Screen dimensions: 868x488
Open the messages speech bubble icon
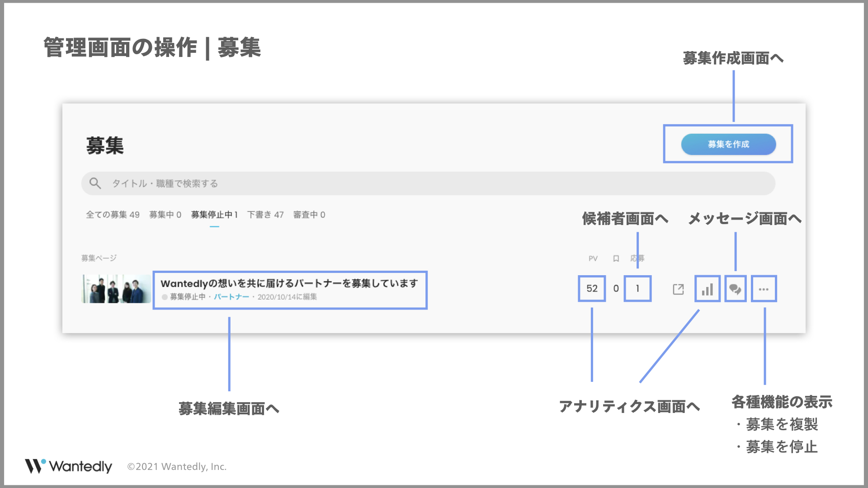[735, 289]
